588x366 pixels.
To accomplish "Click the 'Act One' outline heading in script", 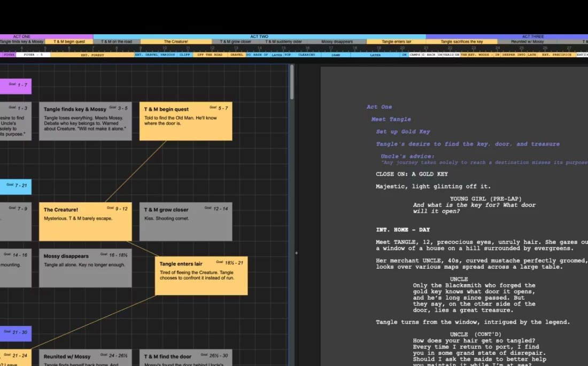I will (379, 107).
